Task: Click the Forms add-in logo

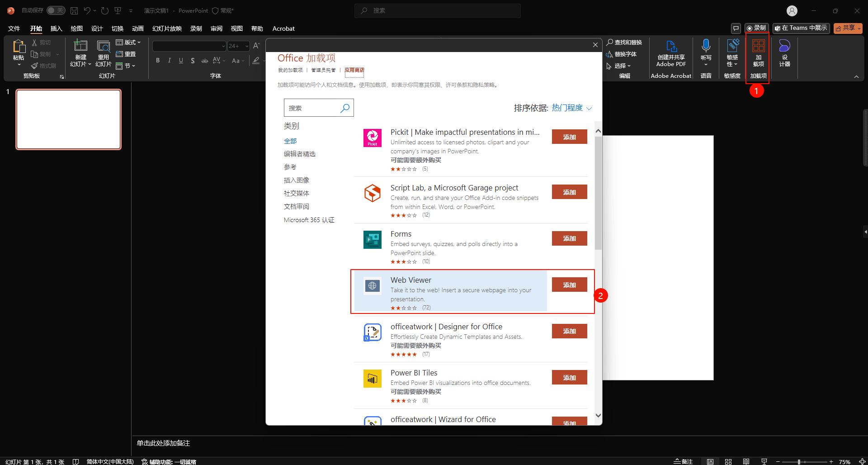Action: pos(373,240)
